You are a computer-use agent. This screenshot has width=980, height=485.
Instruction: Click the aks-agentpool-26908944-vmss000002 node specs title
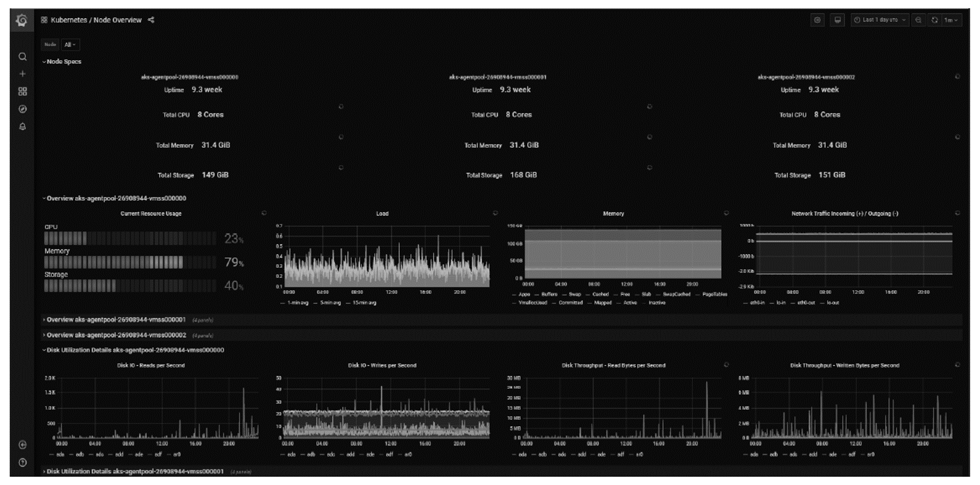pyautogui.click(x=806, y=77)
